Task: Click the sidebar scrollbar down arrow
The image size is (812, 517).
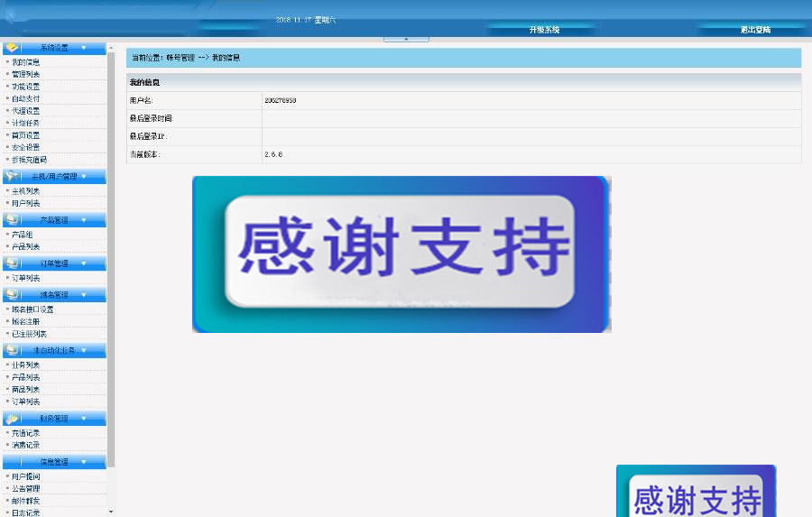Action: 111,512
